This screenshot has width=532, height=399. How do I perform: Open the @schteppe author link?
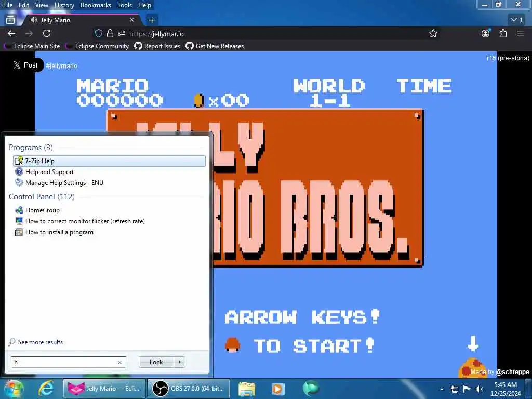512,372
